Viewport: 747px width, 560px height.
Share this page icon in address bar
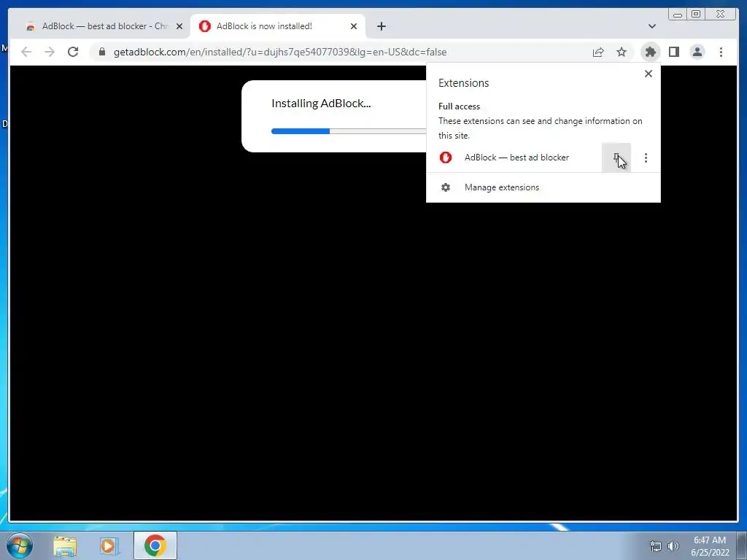tap(598, 52)
